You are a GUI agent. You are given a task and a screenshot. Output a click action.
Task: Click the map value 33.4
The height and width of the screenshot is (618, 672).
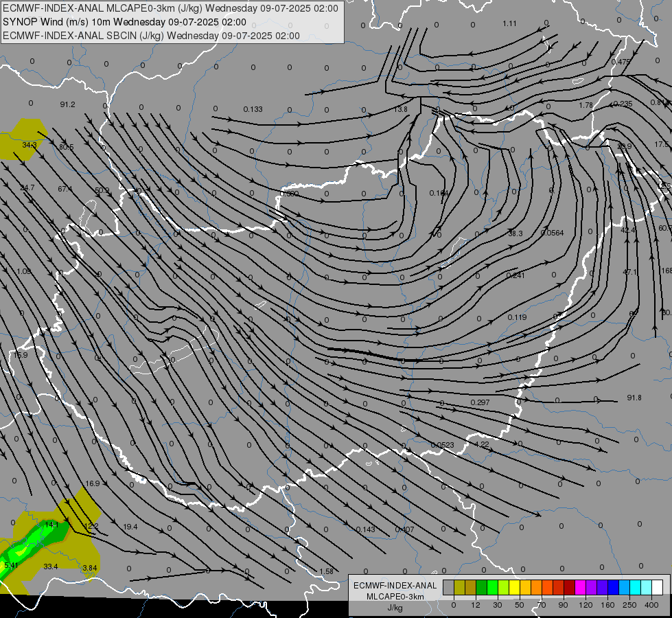click(x=51, y=566)
